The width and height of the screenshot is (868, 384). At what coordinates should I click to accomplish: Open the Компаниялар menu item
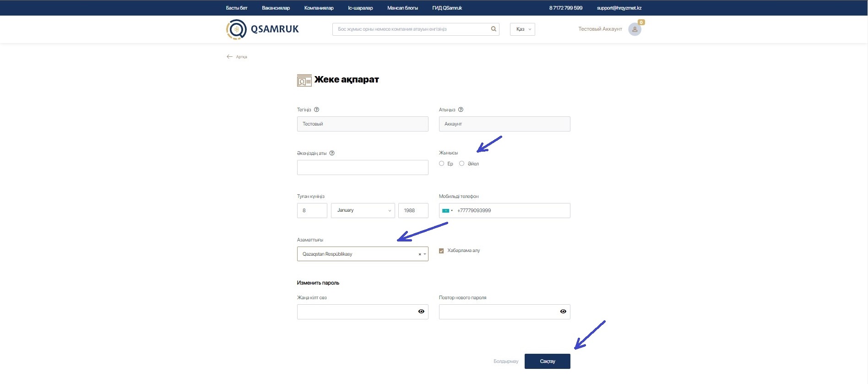tap(319, 8)
